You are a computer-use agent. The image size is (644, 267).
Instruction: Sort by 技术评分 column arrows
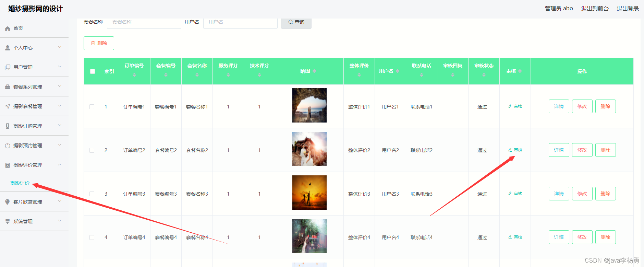(x=259, y=75)
